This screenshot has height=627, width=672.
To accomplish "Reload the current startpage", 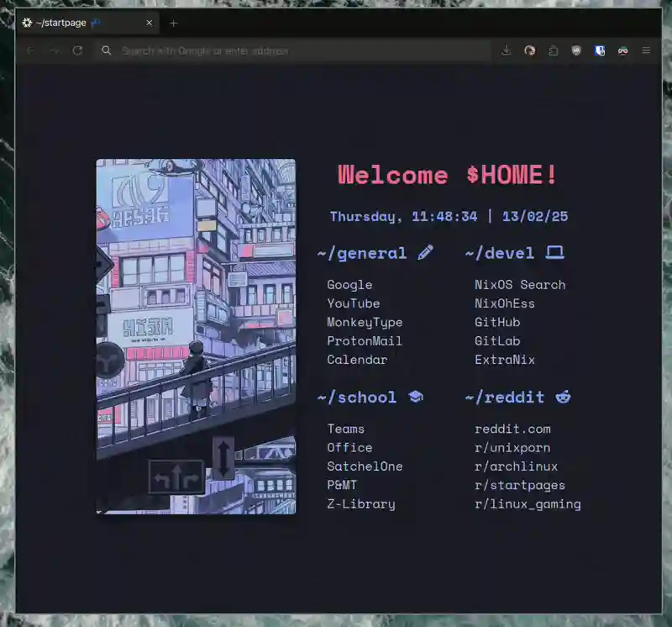I will point(77,50).
